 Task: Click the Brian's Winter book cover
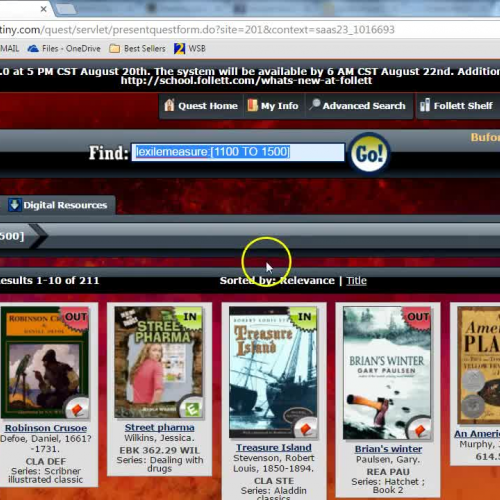pos(387,373)
